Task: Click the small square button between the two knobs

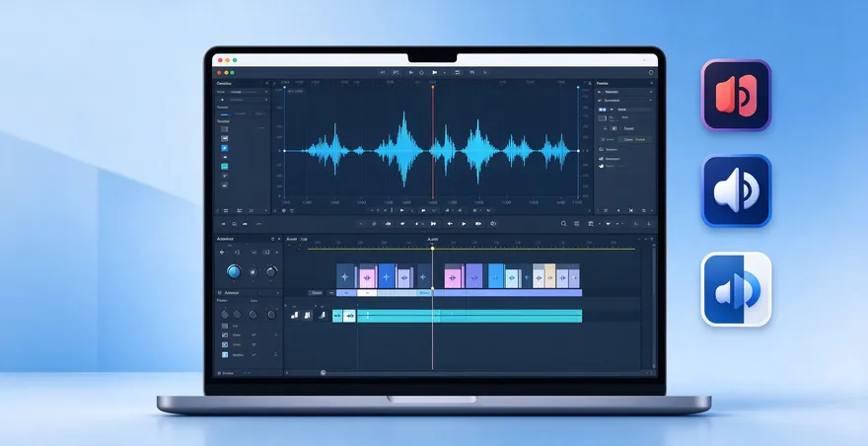Action: pyautogui.click(x=253, y=271)
